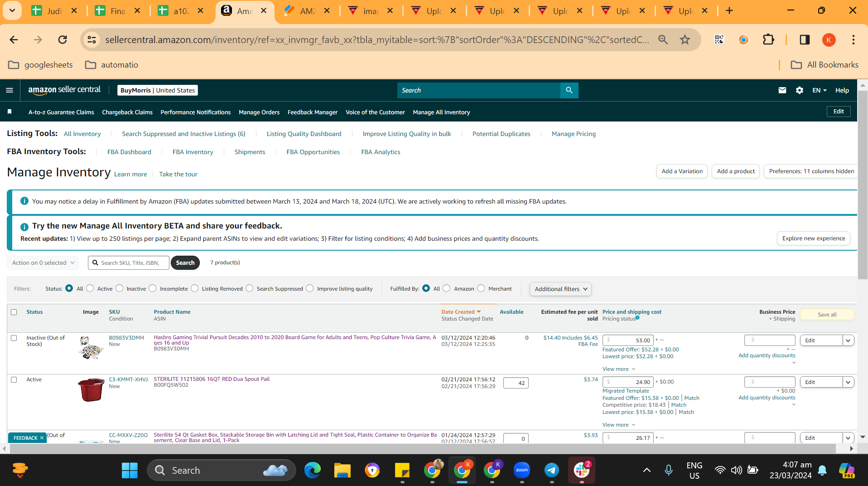Click the Save all button
This screenshot has width=868, height=486.
click(x=827, y=315)
